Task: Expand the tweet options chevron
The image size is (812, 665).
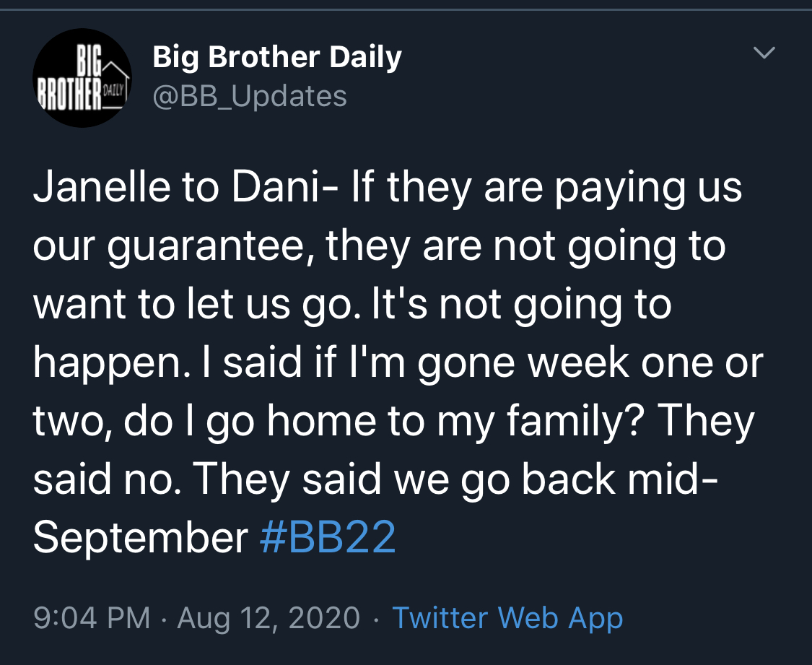Action: (x=764, y=52)
